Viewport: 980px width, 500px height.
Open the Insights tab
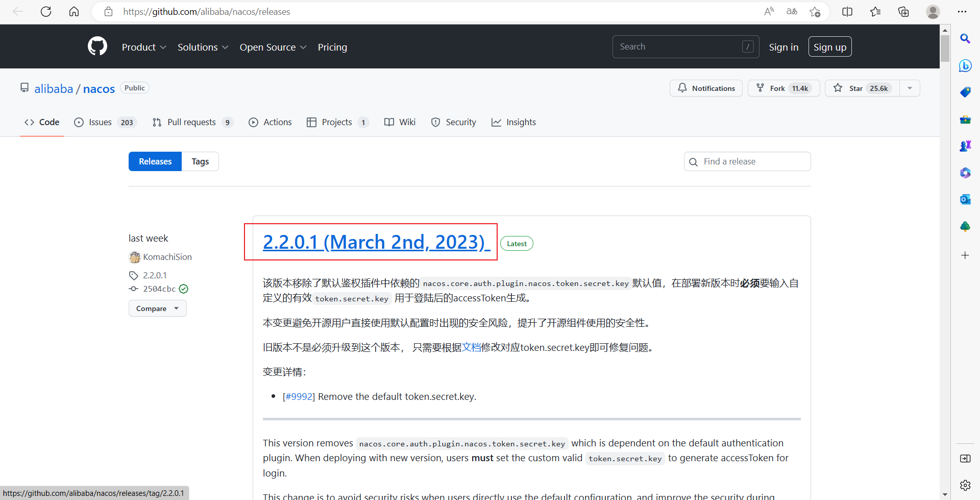pos(513,122)
